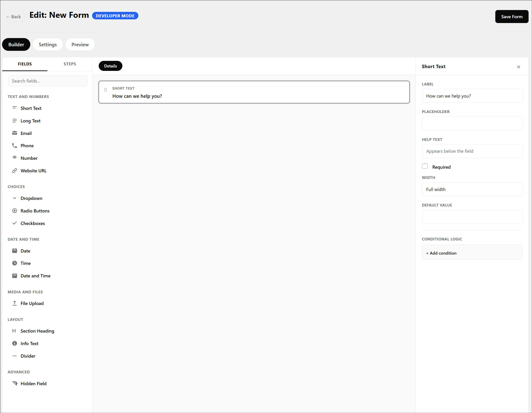Select the Website URL field icon
Viewport: 532px width, 413px height.
[15, 170]
